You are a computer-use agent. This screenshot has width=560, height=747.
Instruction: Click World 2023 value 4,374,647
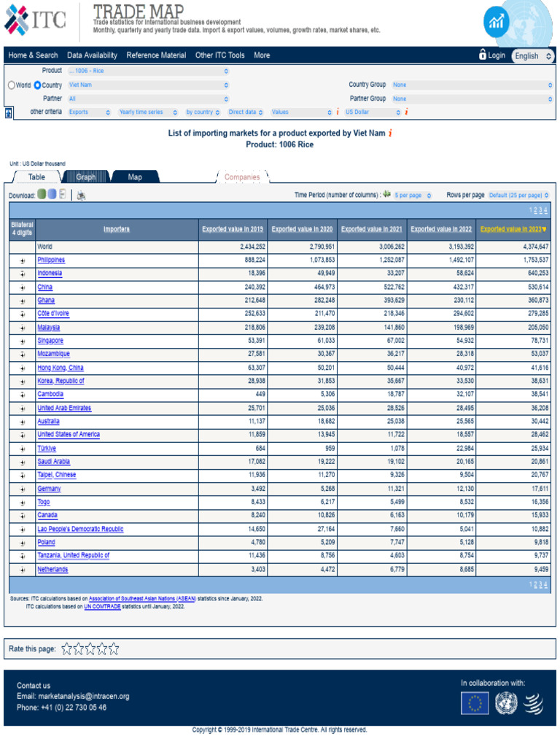point(535,247)
